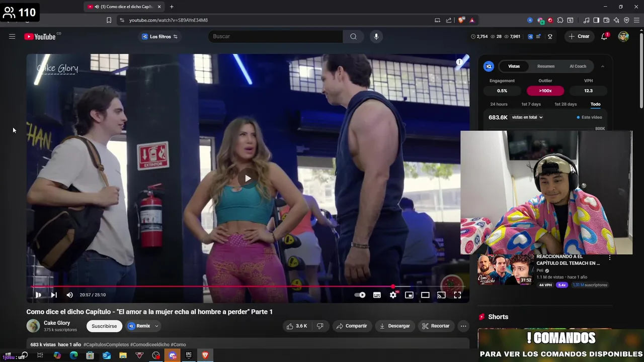Select the 24 hours range
Image resolution: width=644 pixels, height=362 pixels.
tap(499, 104)
